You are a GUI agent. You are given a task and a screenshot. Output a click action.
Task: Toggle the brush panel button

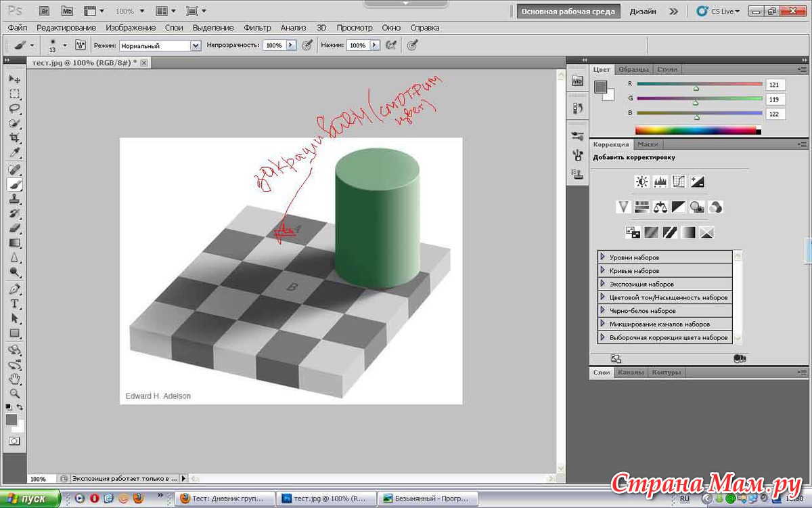click(81, 45)
